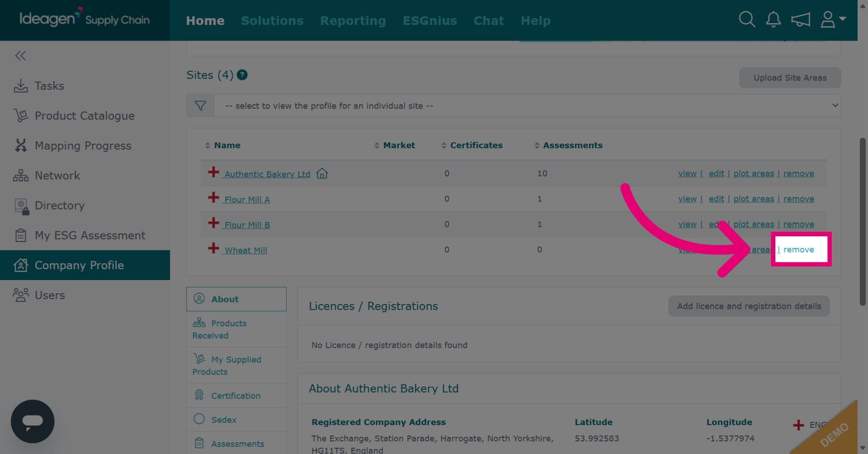Open the chat bubble widget

pos(33,421)
